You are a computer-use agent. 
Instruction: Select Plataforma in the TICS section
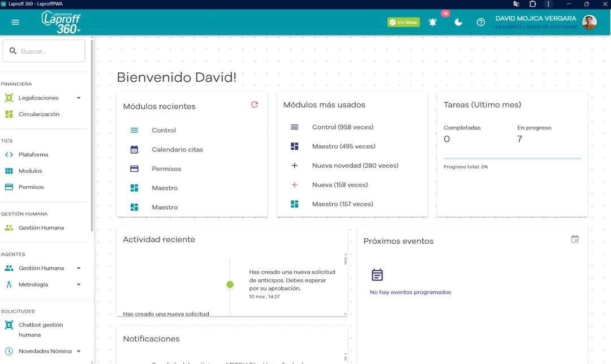click(33, 154)
